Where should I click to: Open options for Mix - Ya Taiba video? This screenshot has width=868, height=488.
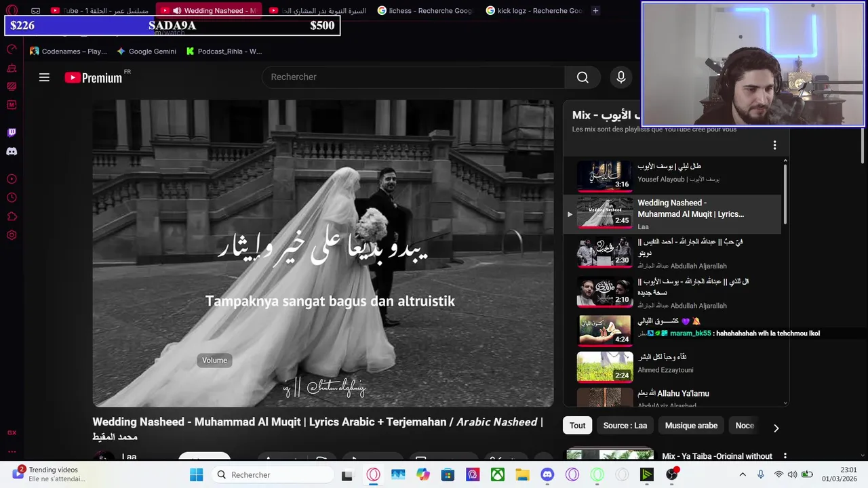(x=785, y=456)
